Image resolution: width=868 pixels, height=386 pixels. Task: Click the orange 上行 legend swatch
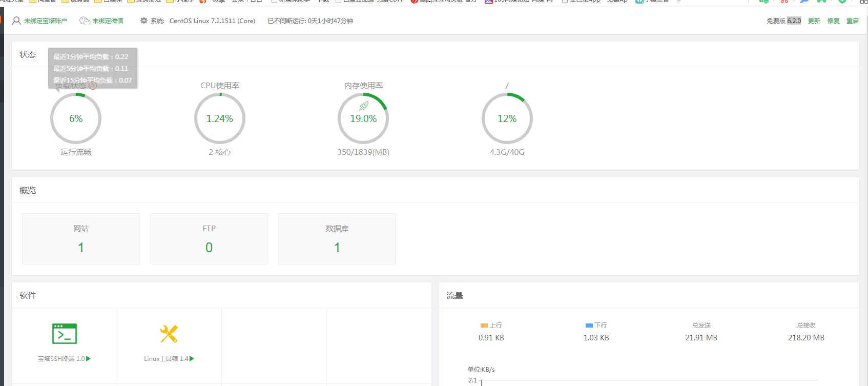[x=484, y=326]
